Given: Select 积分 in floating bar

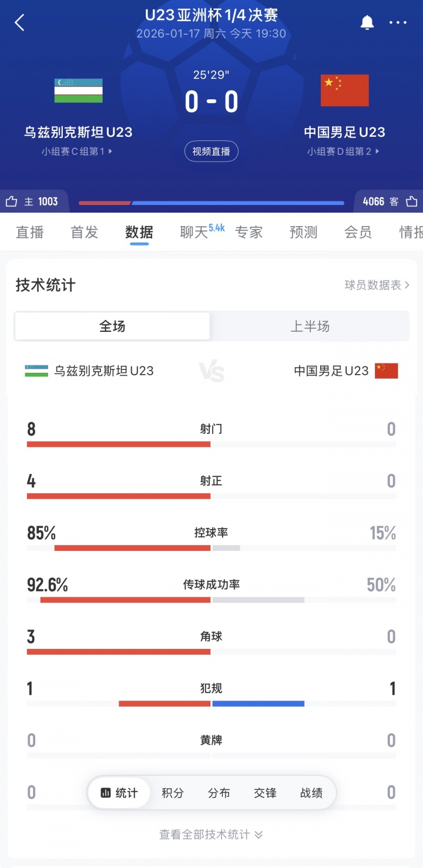Looking at the screenshot, I should coord(173,793).
